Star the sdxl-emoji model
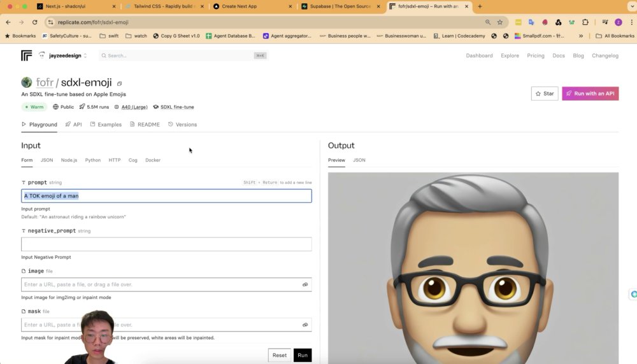This screenshot has width=637, height=364. tap(545, 94)
